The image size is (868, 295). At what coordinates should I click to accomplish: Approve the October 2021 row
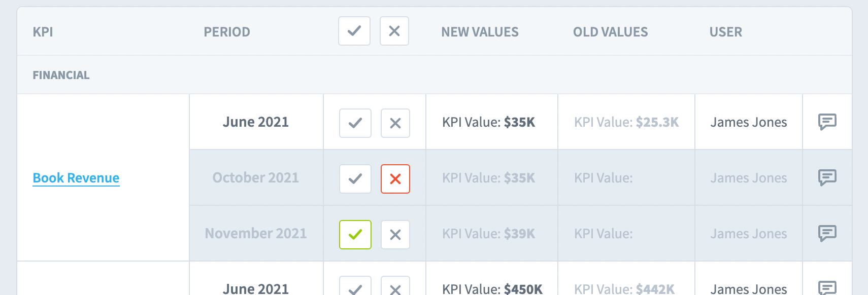point(355,179)
